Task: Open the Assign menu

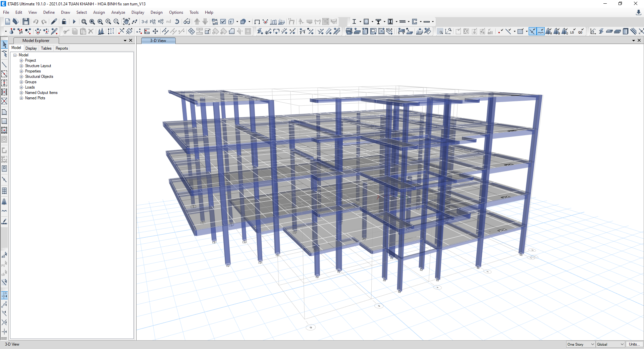Action: pos(99,12)
